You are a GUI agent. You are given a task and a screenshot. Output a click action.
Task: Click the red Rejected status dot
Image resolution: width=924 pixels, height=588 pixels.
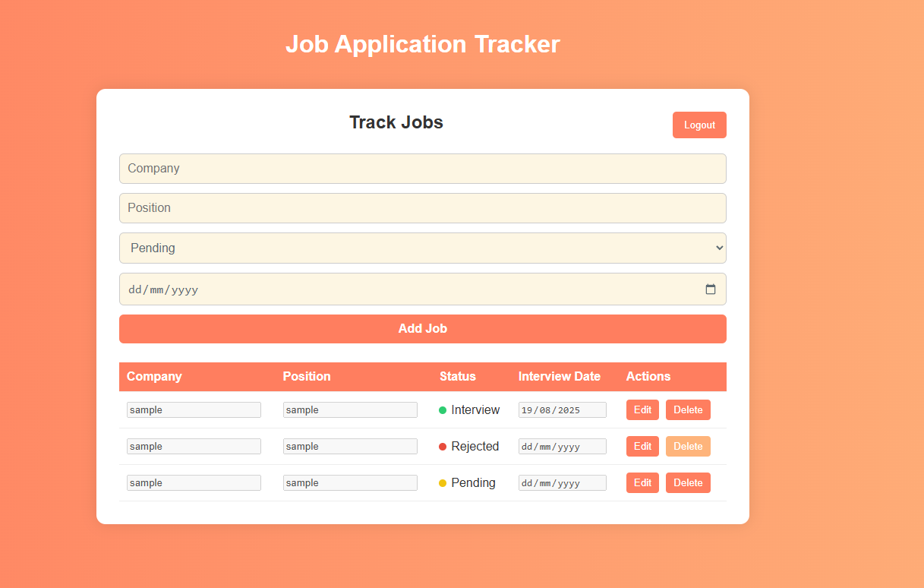point(443,447)
